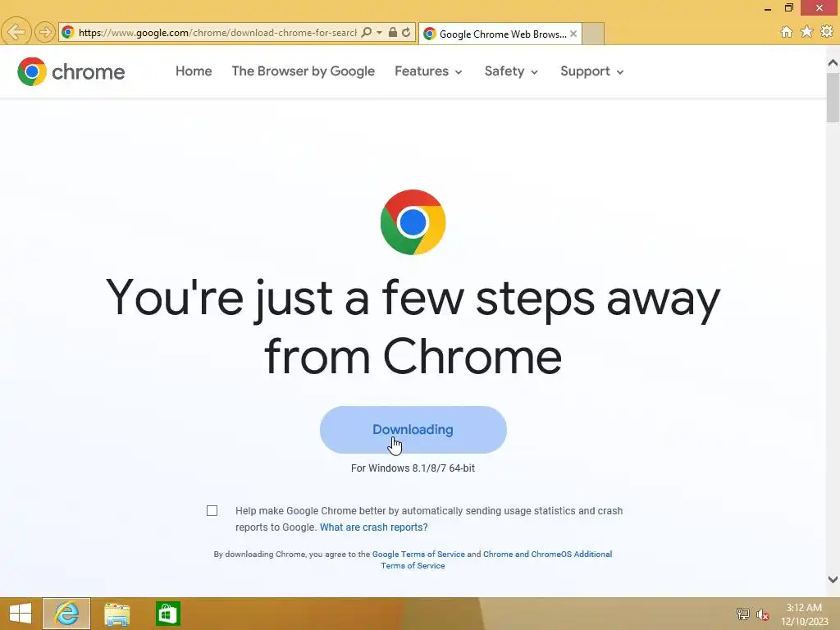Open a new blank tab

[593, 34]
